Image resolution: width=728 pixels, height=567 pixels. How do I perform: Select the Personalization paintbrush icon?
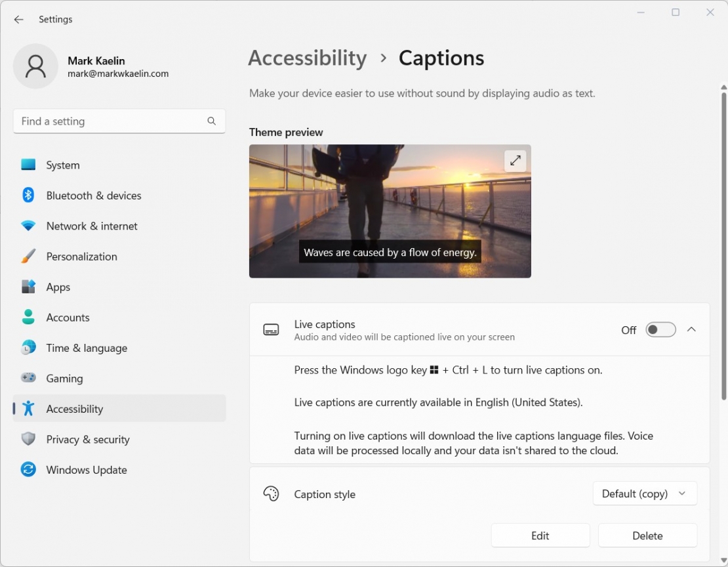pos(29,256)
